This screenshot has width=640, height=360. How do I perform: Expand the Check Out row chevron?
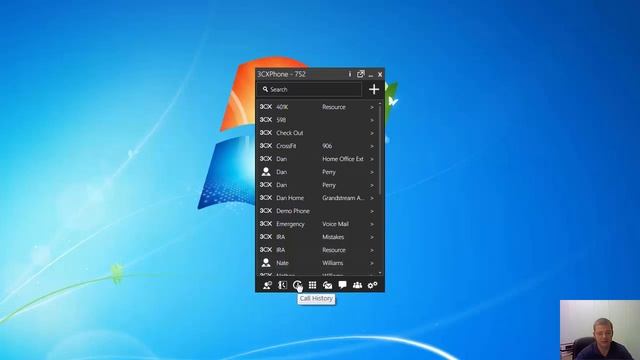click(372, 133)
